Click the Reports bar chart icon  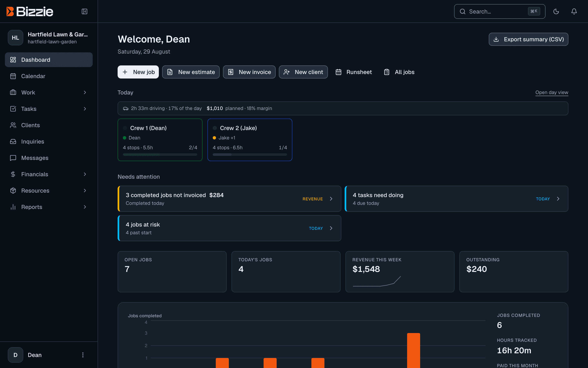[x=13, y=207]
